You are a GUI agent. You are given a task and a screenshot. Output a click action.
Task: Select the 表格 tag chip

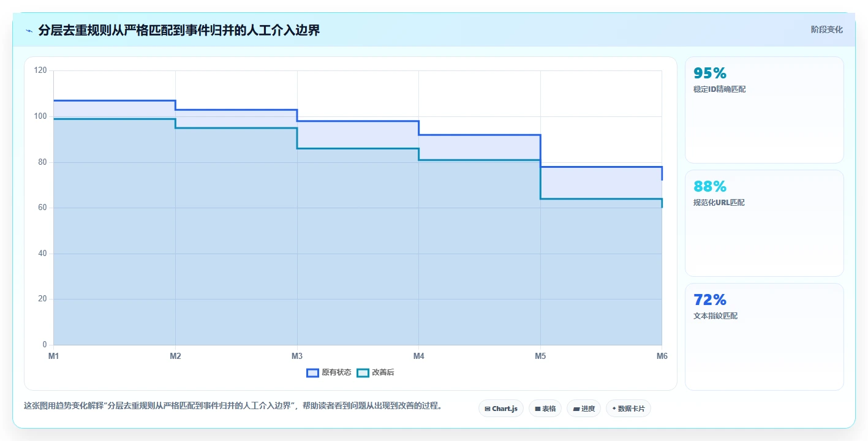545,409
